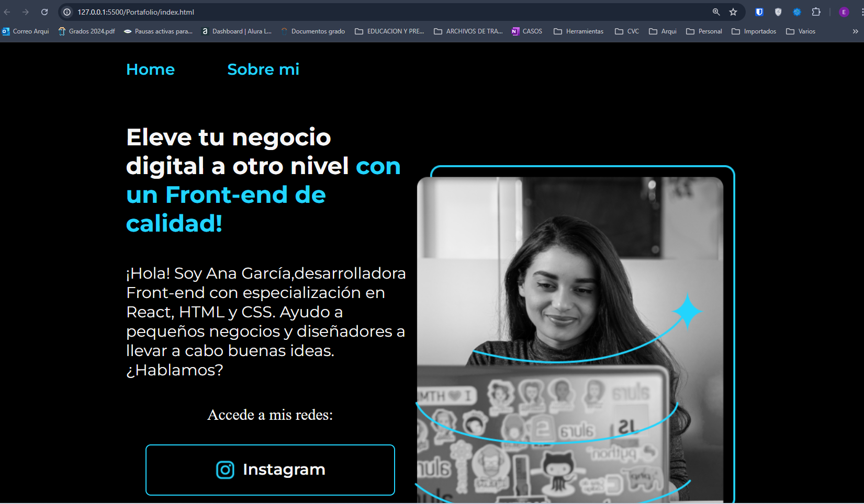This screenshot has width=864, height=504.
Task: Open Correo Arqui bookmark
Action: tap(26, 31)
